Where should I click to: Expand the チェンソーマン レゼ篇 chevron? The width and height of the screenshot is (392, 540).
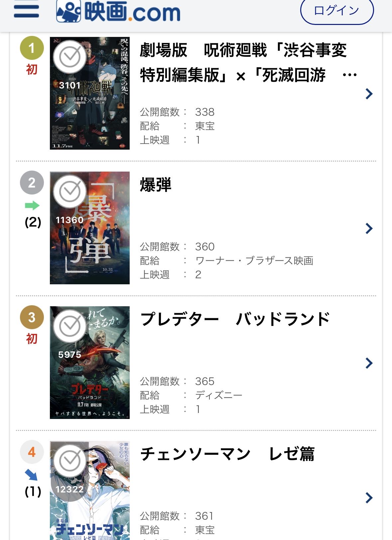click(x=369, y=498)
